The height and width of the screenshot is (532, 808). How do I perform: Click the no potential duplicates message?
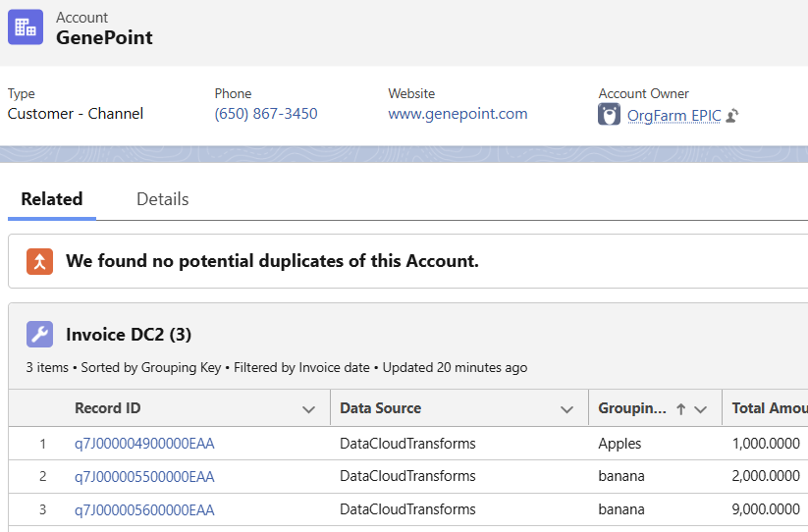click(x=272, y=261)
